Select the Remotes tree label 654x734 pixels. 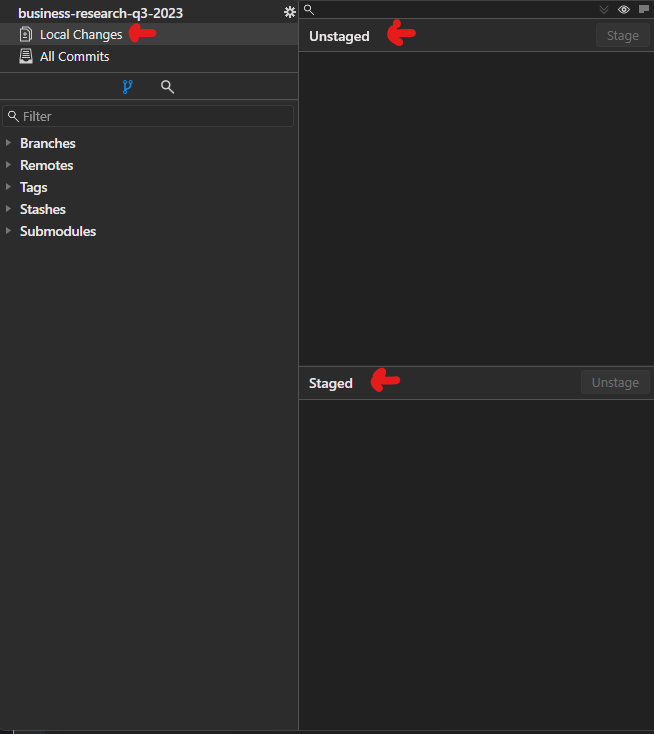46,165
